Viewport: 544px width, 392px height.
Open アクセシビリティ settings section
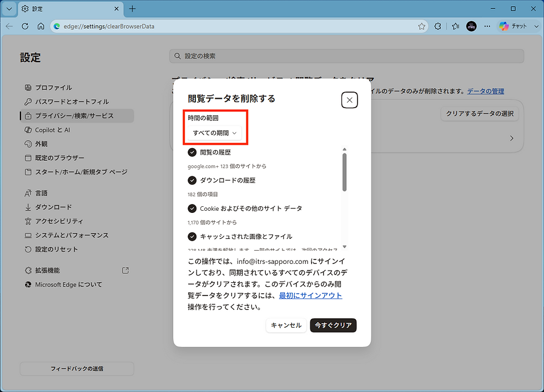click(x=77, y=221)
